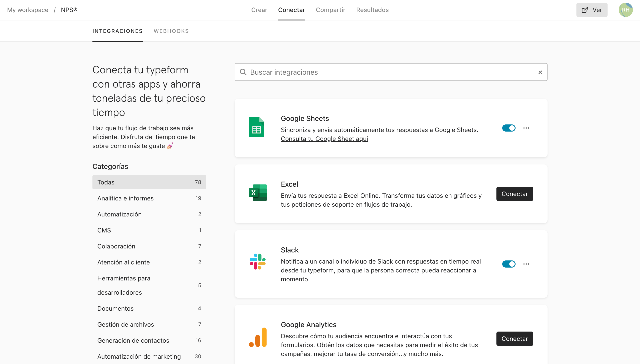Click the Google Sheets title text
Viewport: 640px width, 364px height.
305,118
